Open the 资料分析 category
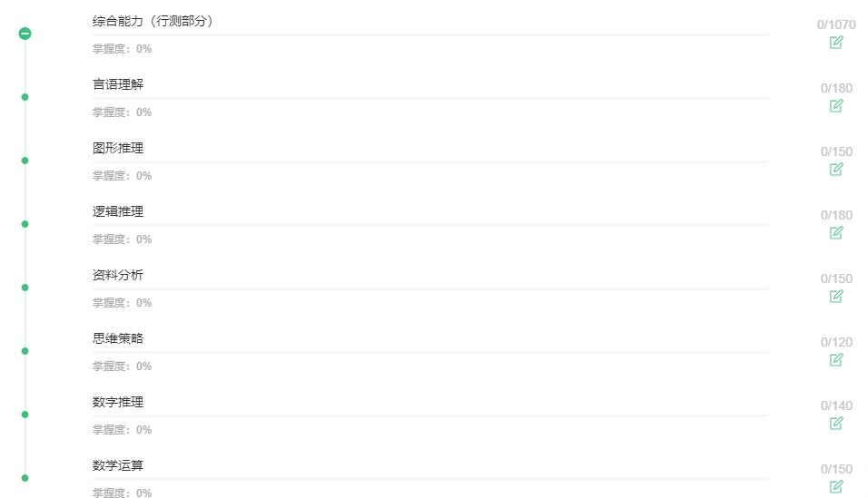This screenshot has height=498, width=868. 118,276
